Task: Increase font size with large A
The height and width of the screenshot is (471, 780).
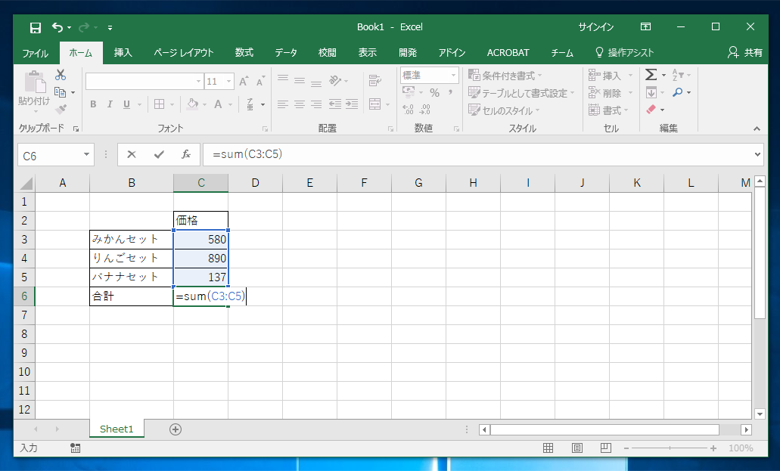Action: 243,81
